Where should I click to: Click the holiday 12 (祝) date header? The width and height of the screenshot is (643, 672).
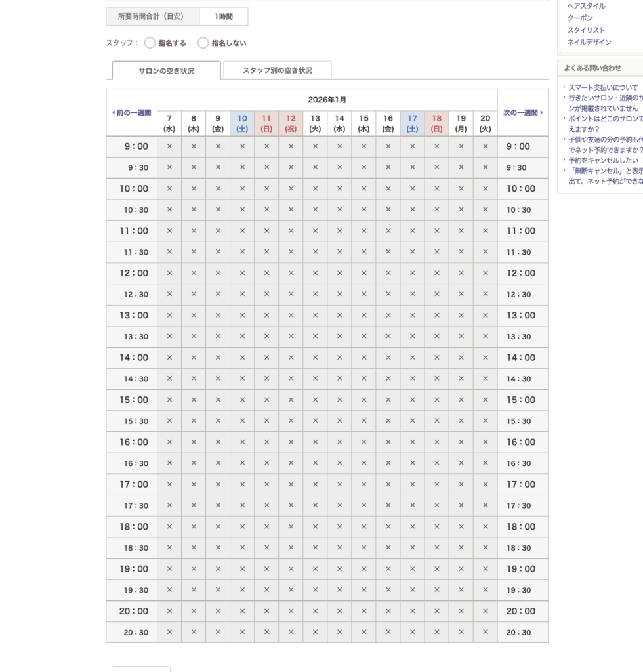[291, 123]
